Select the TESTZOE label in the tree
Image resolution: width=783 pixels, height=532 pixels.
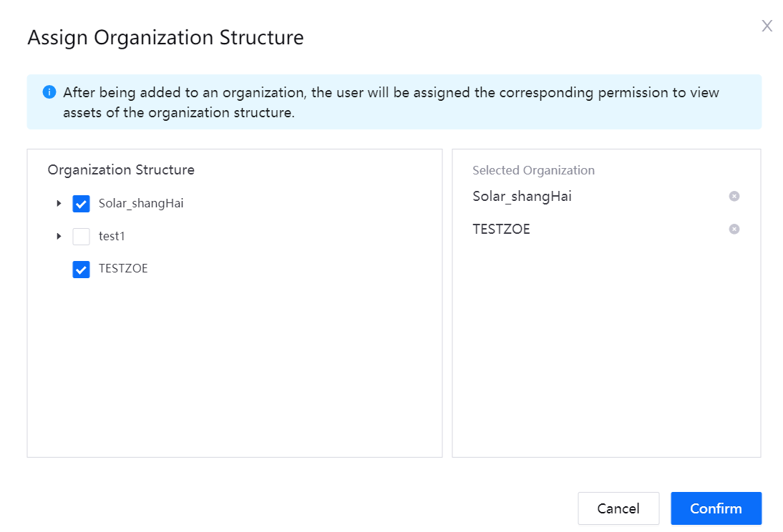coord(123,269)
